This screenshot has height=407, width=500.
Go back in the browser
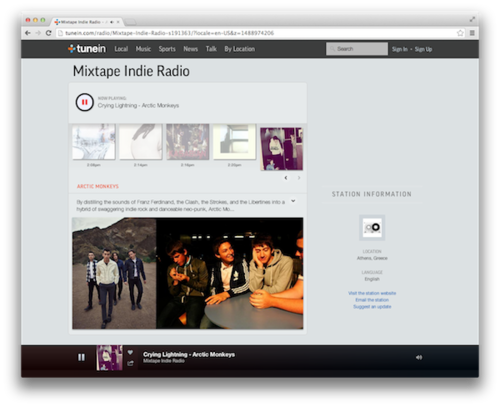tap(28, 33)
